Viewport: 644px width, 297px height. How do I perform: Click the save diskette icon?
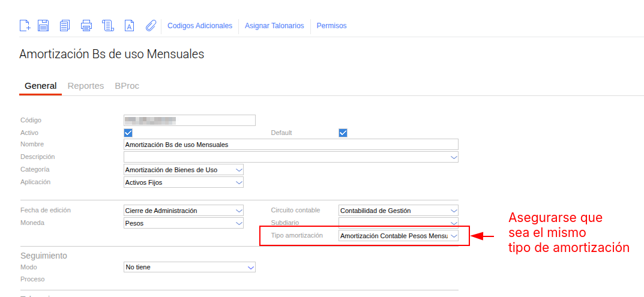(43, 25)
